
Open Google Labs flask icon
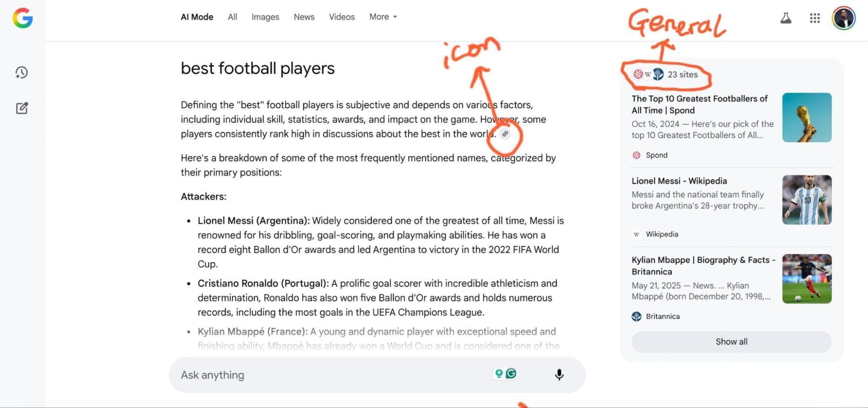click(786, 18)
